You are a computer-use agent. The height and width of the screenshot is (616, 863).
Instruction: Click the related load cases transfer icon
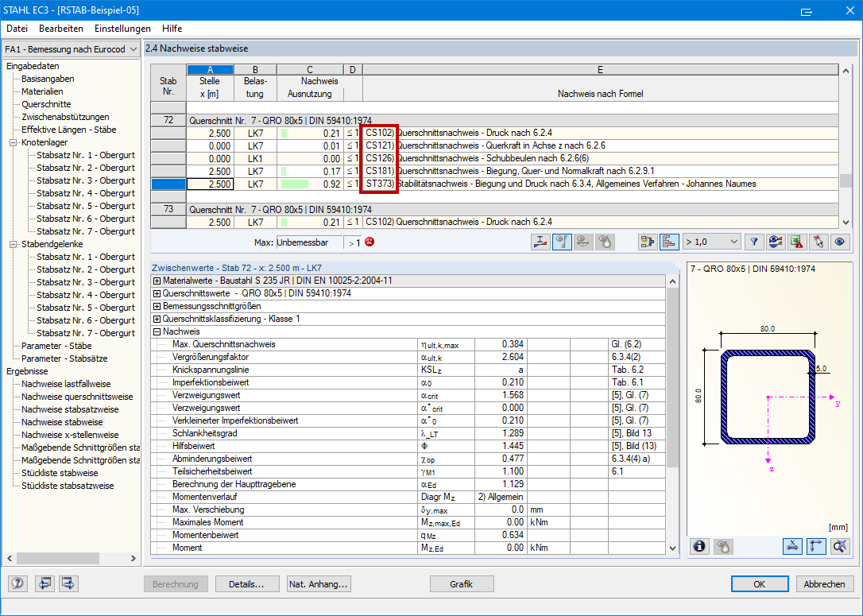(x=648, y=242)
